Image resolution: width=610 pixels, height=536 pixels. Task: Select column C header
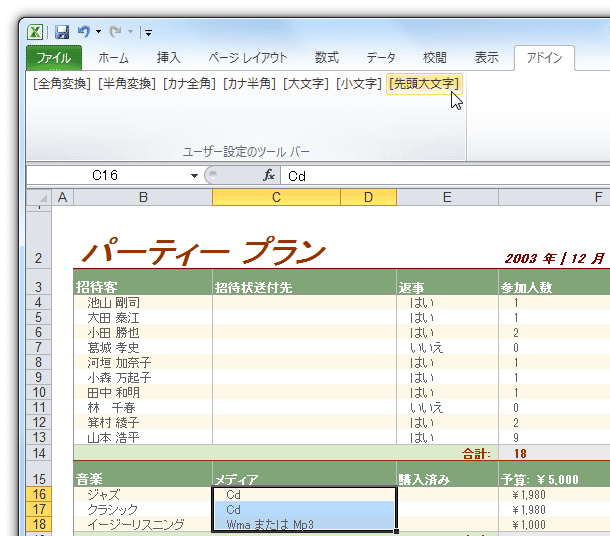pyautogui.click(x=276, y=197)
